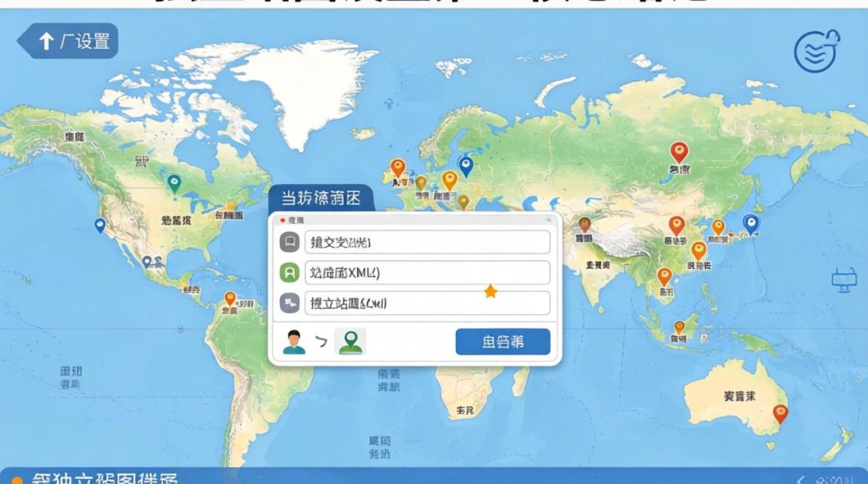Screen dimensions: 868x484
Task: Toggle the red status dot in the dialog header
Action: (282, 219)
